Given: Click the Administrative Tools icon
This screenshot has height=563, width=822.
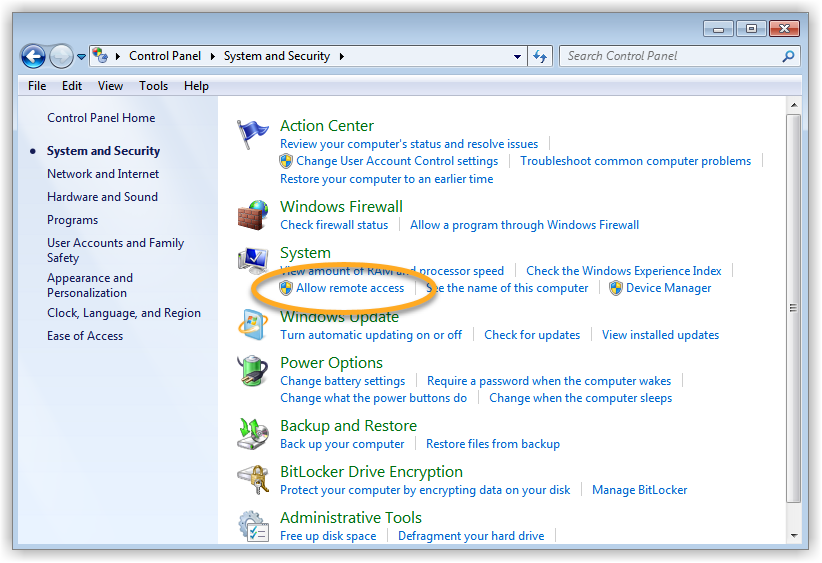Looking at the screenshot, I should [x=253, y=526].
